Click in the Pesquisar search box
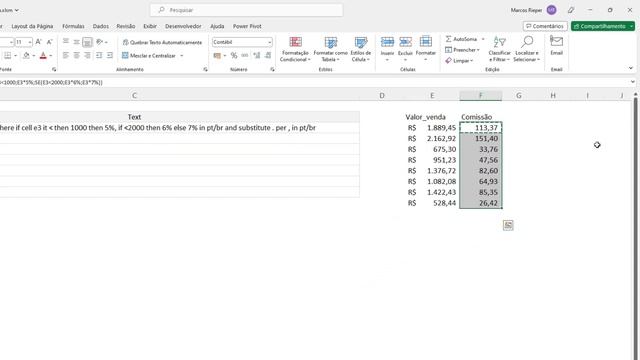Image resolution: width=640 pixels, height=360 pixels. pos(247,10)
